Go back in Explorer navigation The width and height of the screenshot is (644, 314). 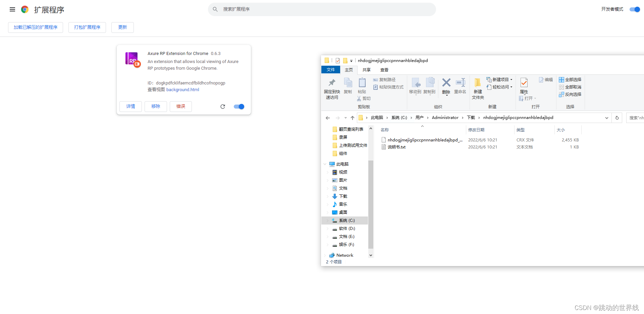[328, 118]
